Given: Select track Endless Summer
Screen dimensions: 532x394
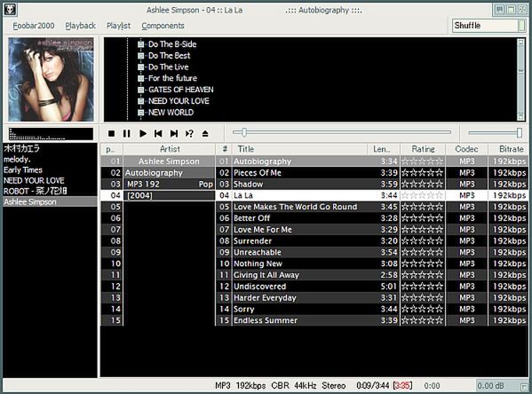Looking at the screenshot, I should pos(314,320).
